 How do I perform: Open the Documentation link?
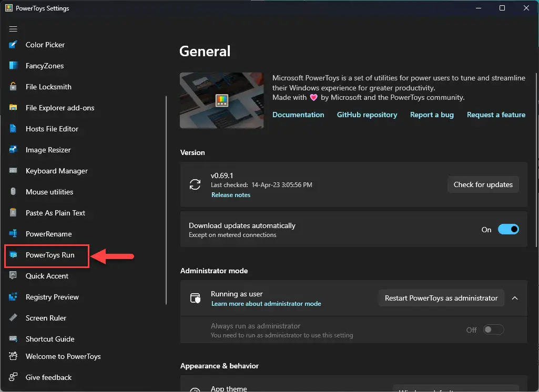point(298,115)
